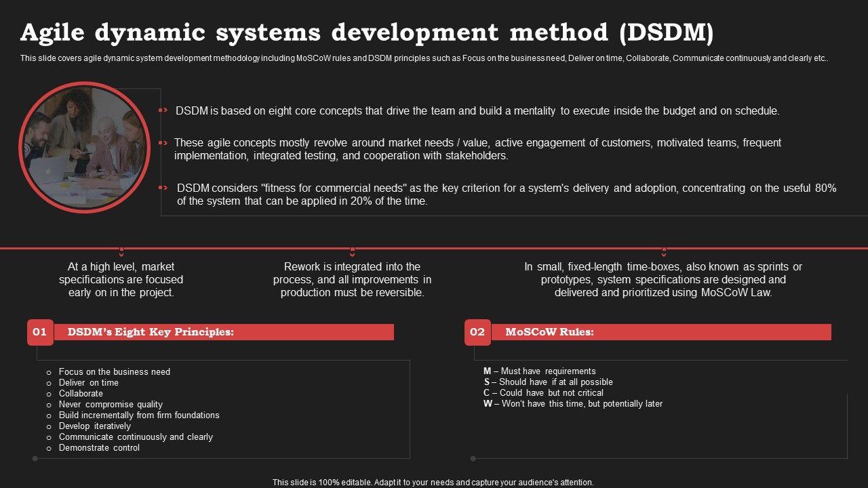The image size is (868, 488).
Task: Click the 'DSDM's Eight Key Principles:' header bar
Action: 224,332
